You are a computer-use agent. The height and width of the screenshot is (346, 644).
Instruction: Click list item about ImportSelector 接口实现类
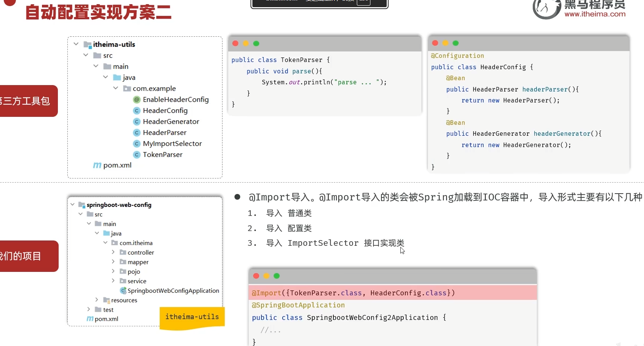click(335, 243)
